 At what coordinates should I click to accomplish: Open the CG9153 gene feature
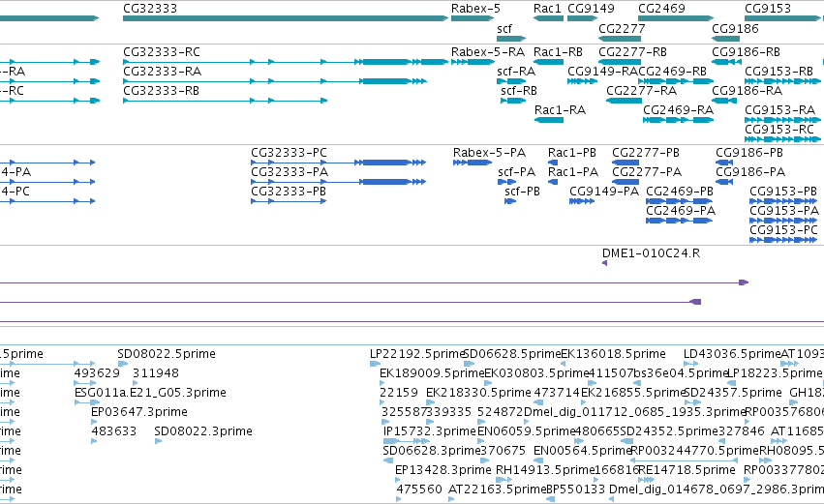(783, 18)
